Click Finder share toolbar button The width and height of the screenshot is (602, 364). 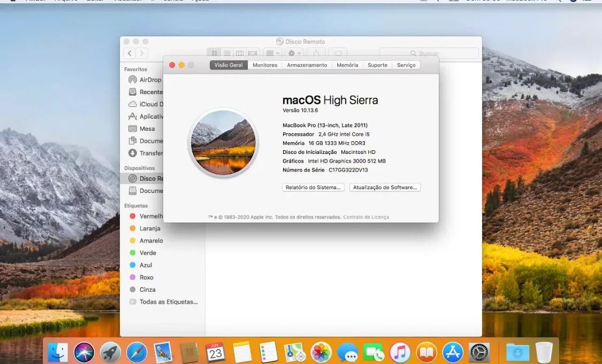click(316, 53)
